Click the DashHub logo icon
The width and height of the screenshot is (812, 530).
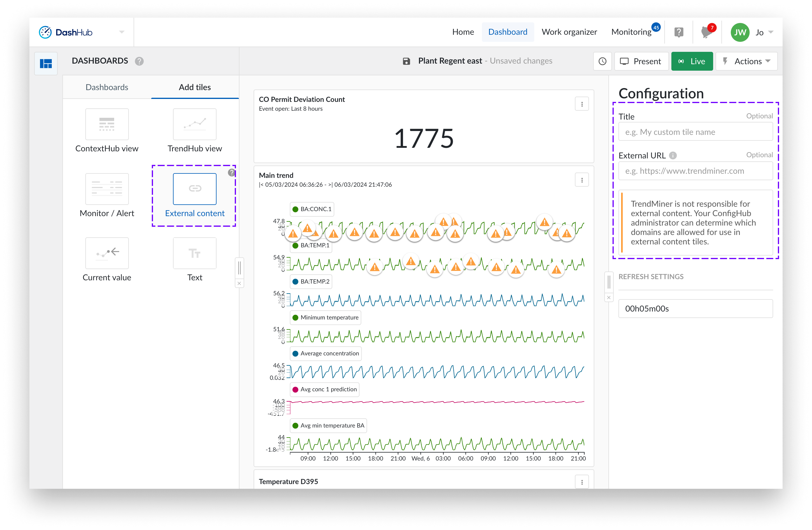(x=45, y=32)
